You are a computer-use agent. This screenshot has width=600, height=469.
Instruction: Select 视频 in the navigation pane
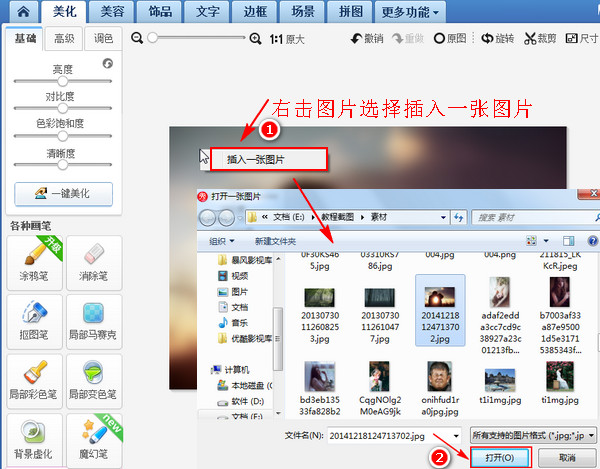(x=233, y=276)
